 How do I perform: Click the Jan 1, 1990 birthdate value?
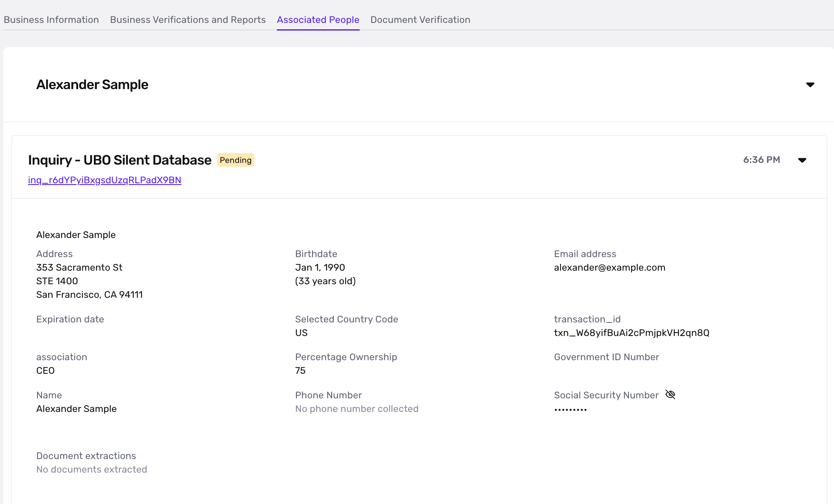[320, 268]
